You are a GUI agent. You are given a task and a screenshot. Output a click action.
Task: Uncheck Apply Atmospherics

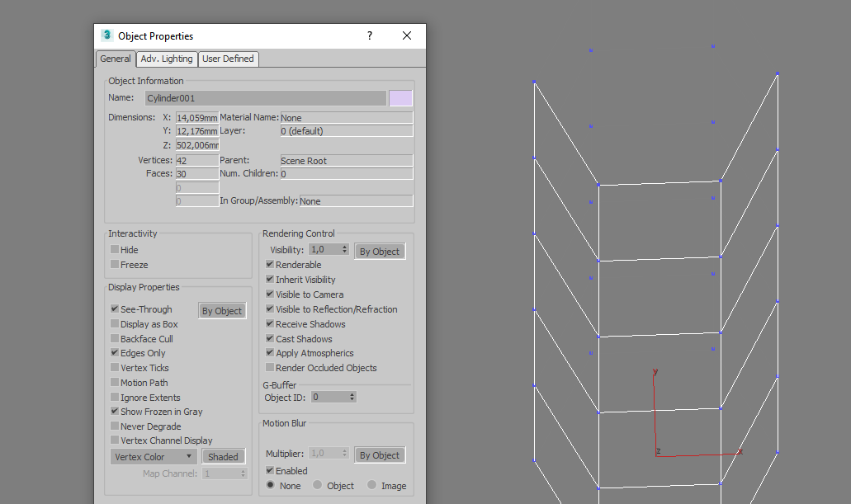[x=270, y=353]
